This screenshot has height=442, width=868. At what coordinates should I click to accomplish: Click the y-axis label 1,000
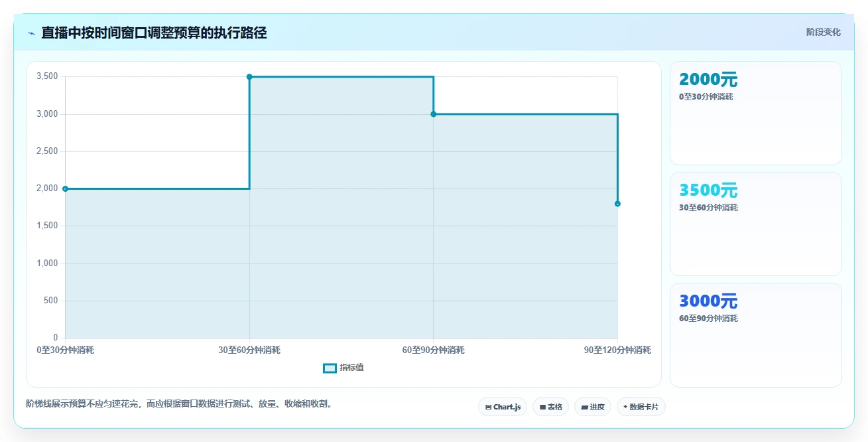click(47, 263)
